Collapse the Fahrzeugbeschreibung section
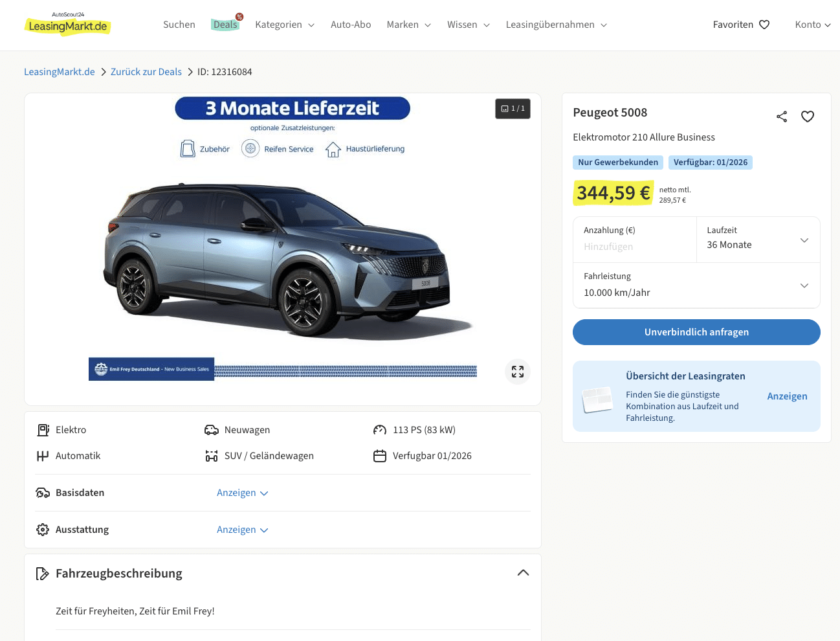Viewport: 840px width, 641px height. (x=523, y=573)
